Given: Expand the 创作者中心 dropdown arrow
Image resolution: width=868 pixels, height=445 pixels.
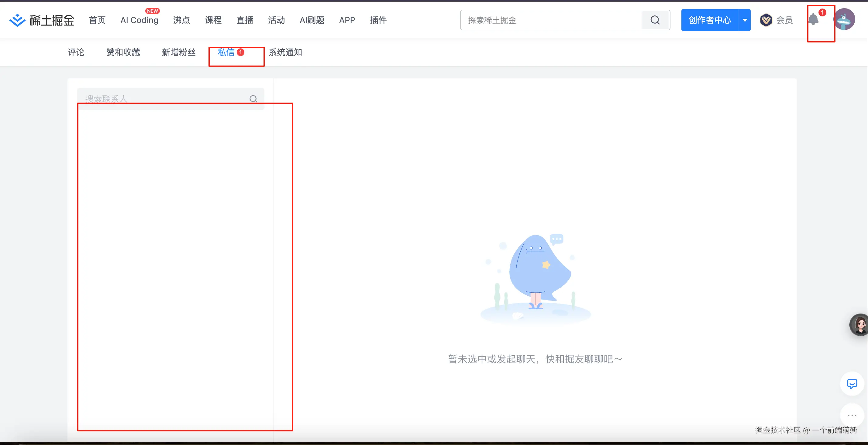Looking at the screenshot, I should tap(745, 20).
